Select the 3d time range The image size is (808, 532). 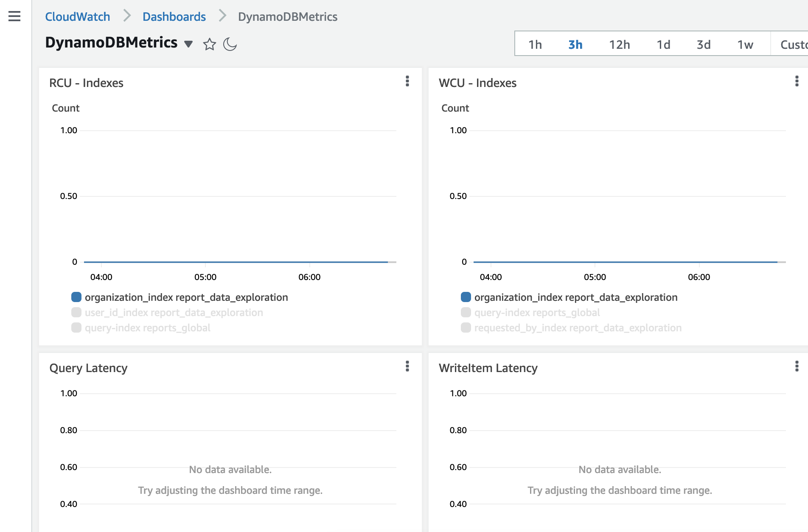click(704, 44)
